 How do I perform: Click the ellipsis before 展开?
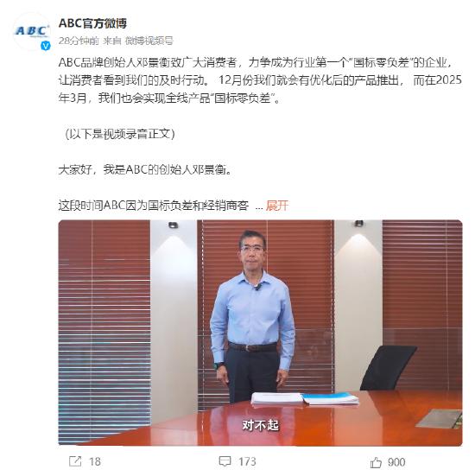tap(259, 207)
